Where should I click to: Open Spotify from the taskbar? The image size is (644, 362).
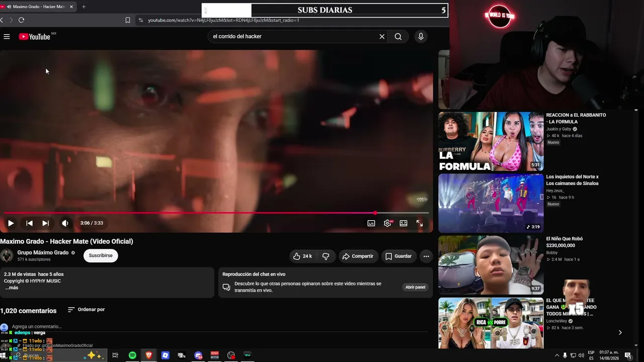tap(132, 355)
